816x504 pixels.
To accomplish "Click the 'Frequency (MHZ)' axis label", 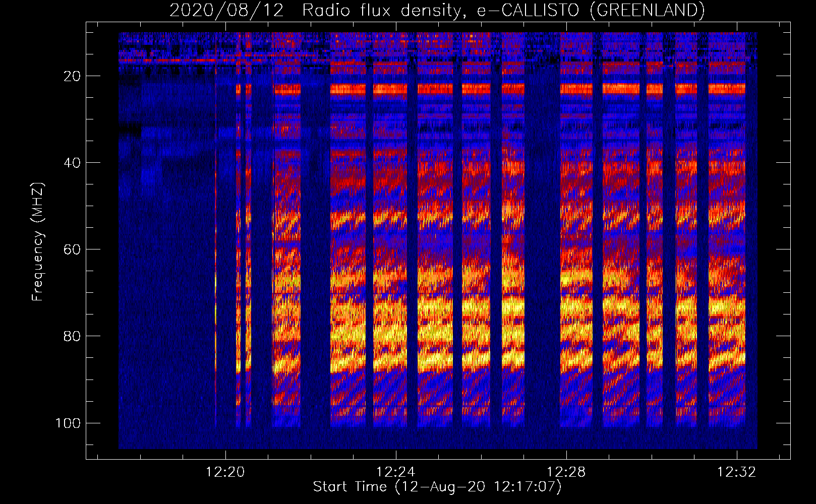I will pos(38,242).
